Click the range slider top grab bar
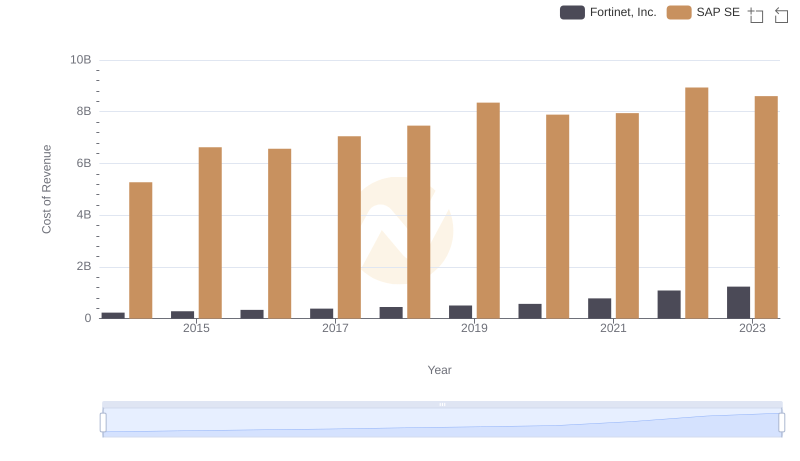 [x=442, y=404]
